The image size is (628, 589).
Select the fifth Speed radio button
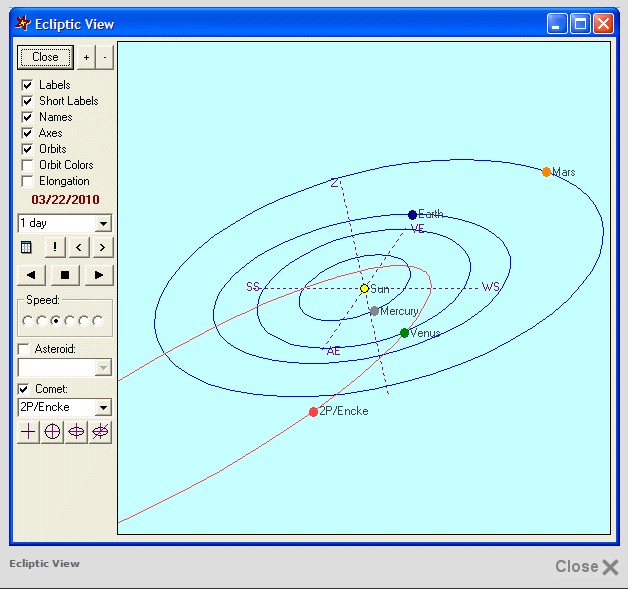tap(84, 321)
